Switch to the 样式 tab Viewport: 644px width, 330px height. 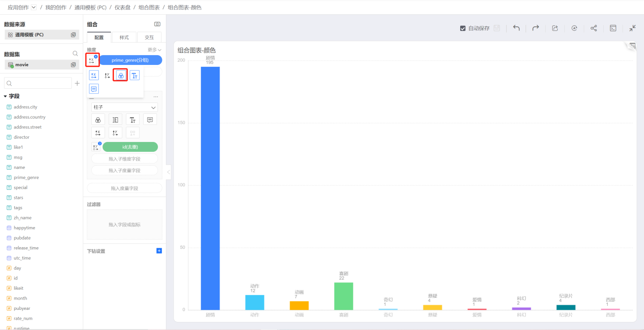coord(124,38)
